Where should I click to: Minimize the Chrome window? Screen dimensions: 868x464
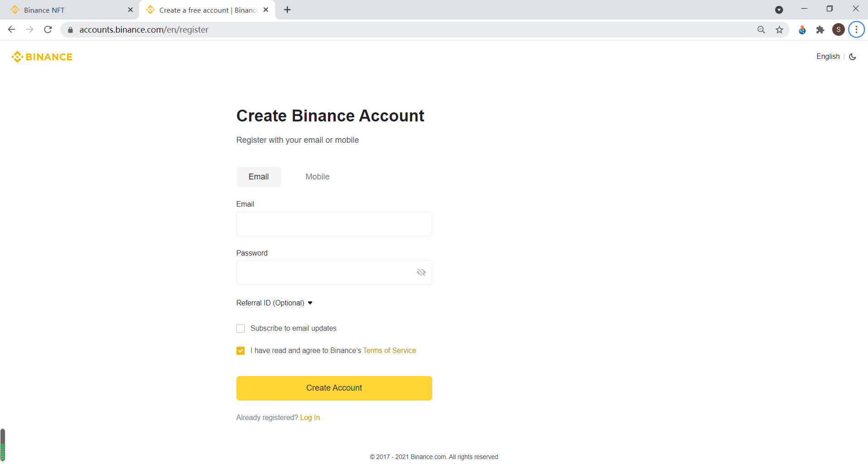point(804,9)
